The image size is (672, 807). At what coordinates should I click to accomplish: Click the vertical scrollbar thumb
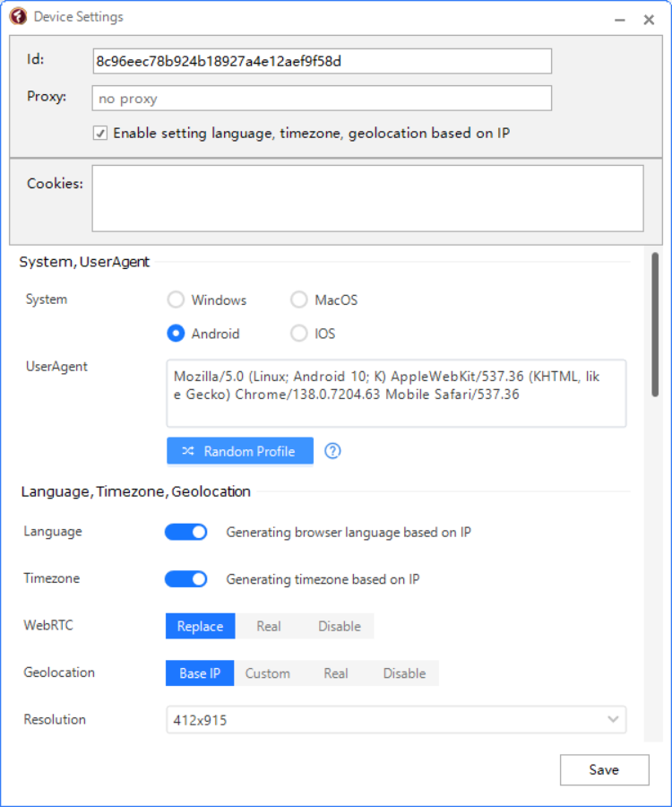click(x=655, y=325)
